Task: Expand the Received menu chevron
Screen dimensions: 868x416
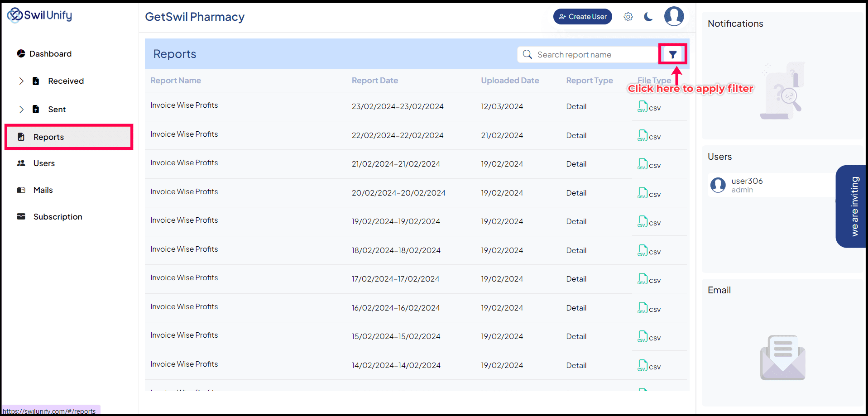Action: [x=21, y=81]
